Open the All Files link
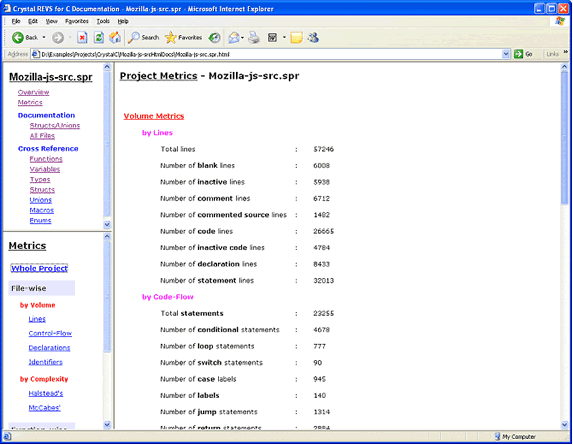The width and height of the screenshot is (573, 445). [x=42, y=136]
